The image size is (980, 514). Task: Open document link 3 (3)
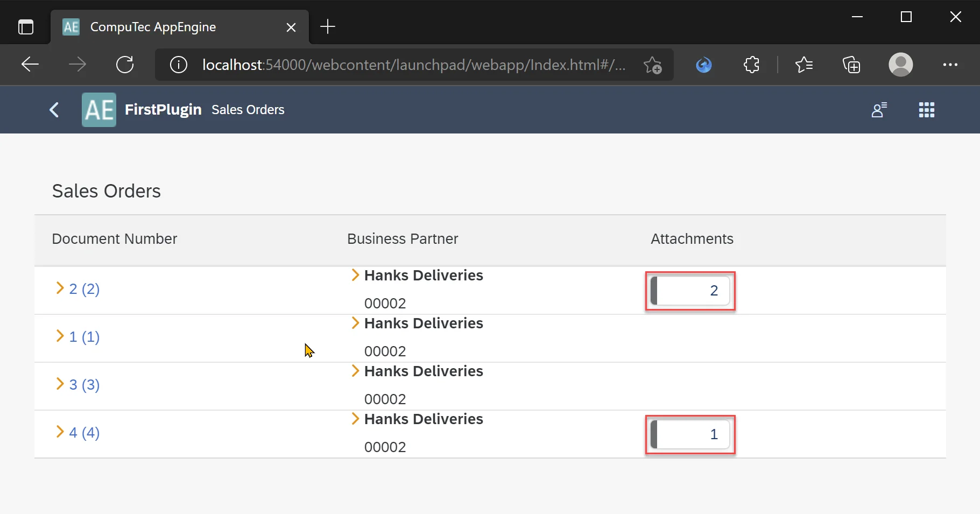(x=84, y=385)
